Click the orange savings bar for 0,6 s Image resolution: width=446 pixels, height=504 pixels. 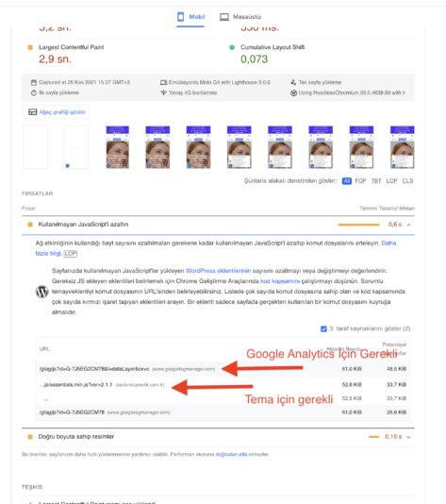click(358, 225)
